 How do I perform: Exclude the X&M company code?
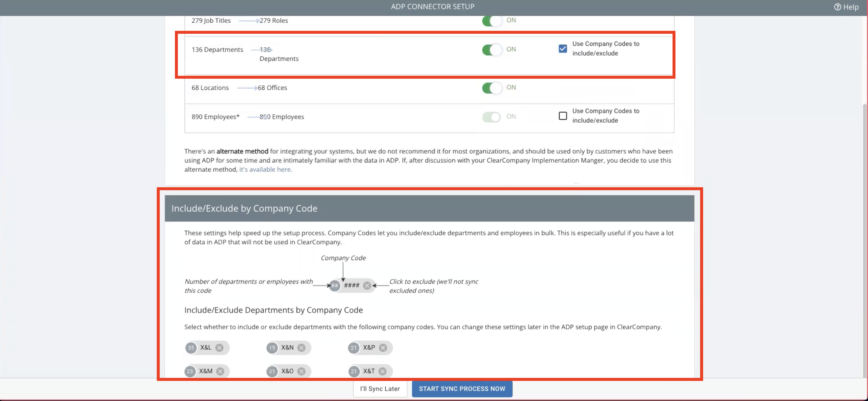click(220, 371)
